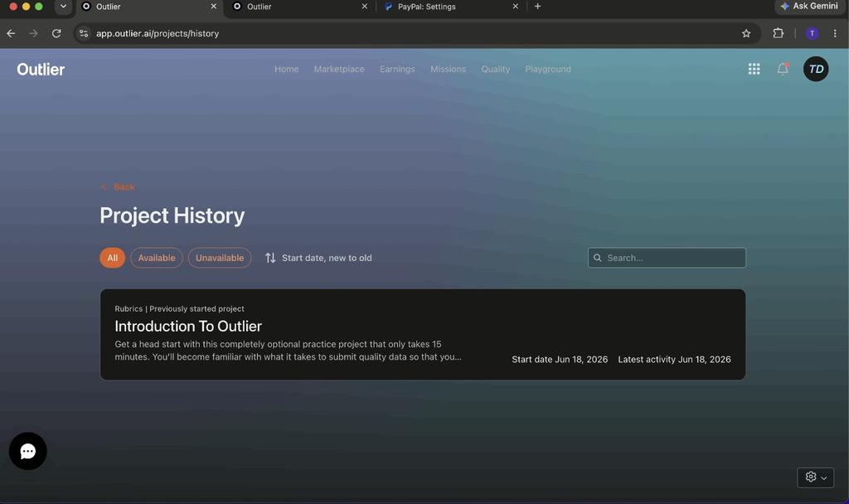849x504 pixels.
Task: Close the second Outlier tab
Action: [365, 7]
